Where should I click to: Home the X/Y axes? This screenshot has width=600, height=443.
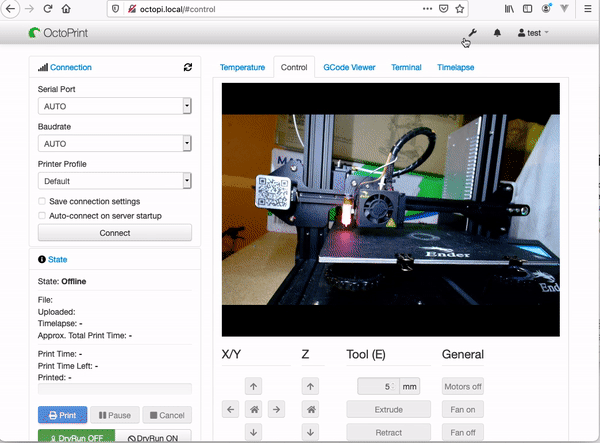coord(254,409)
